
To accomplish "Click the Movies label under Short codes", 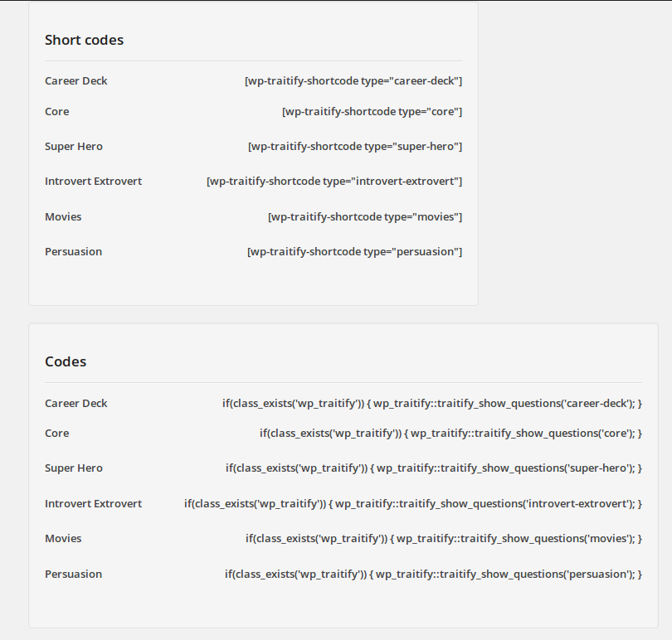I will tap(63, 216).
